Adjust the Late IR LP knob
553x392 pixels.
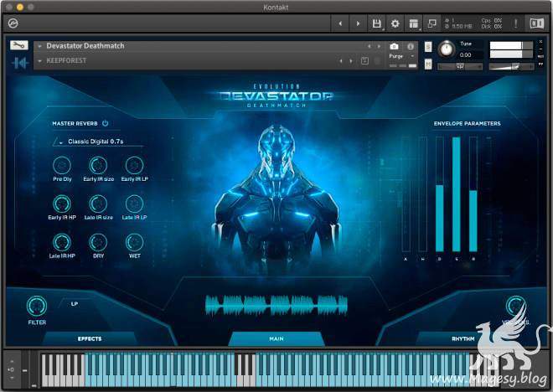[134, 204]
